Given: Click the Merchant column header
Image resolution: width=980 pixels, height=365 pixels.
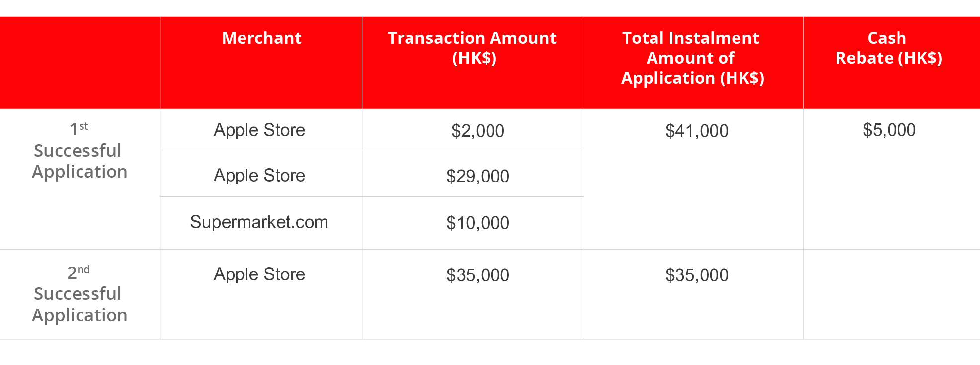Looking at the screenshot, I should [261, 38].
